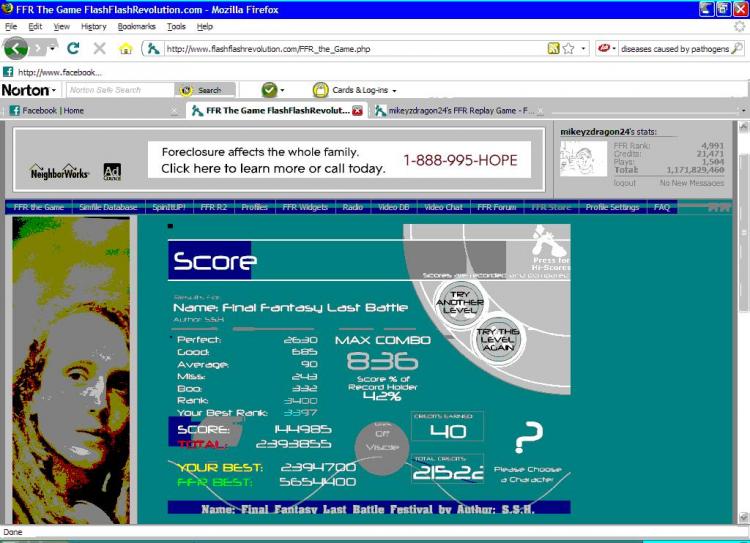Click No New Messages link
750x543 pixels.
pyautogui.click(x=692, y=183)
